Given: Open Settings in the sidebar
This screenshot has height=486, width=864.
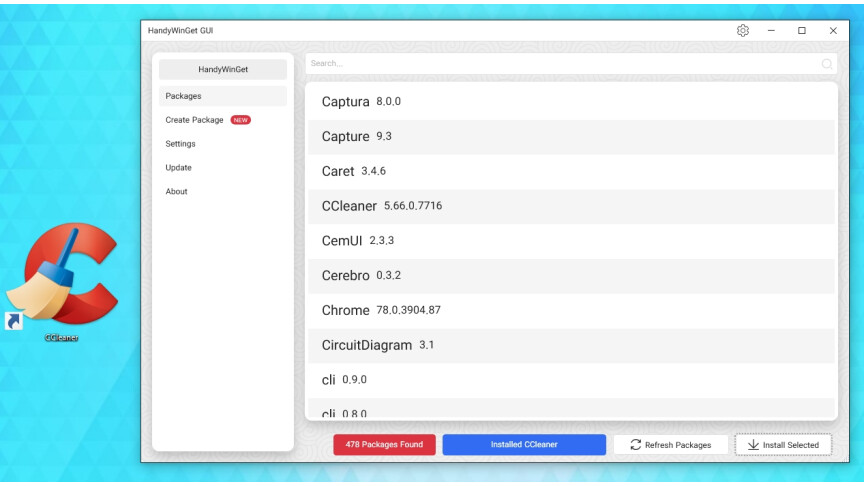Looking at the screenshot, I should click(223, 144).
